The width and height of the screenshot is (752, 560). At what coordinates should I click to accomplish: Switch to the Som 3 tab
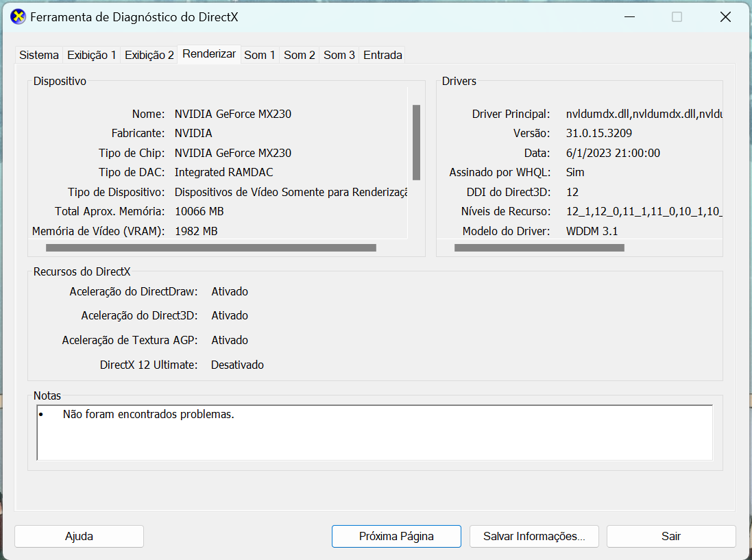click(339, 55)
